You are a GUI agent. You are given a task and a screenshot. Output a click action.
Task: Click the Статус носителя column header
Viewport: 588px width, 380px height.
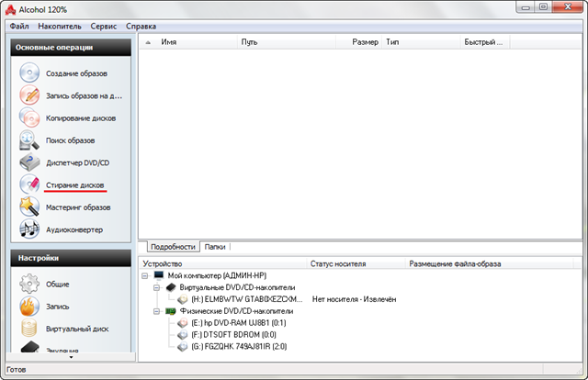click(x=356, y=263)
